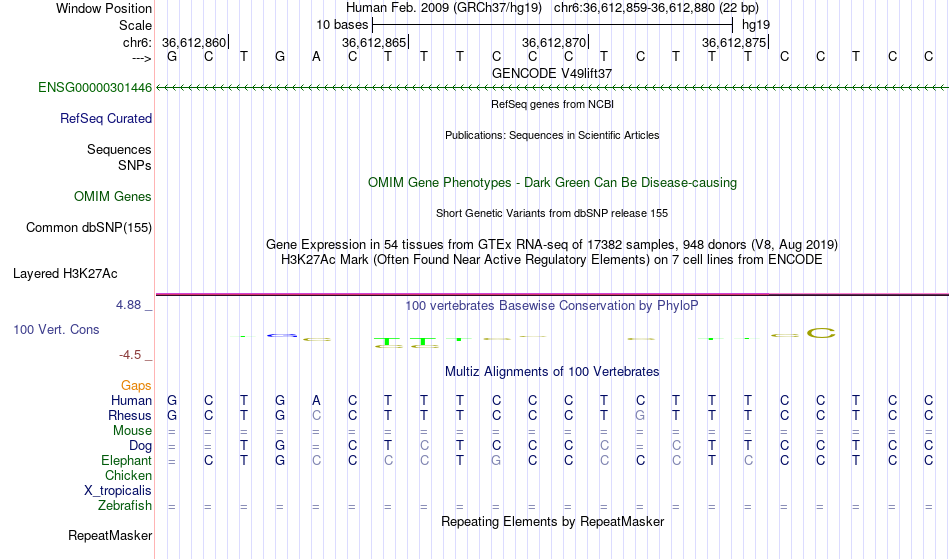Click the H3K27Ac Mark ENCODE track title
The image size is (950, 559).
tap(552, 260)
